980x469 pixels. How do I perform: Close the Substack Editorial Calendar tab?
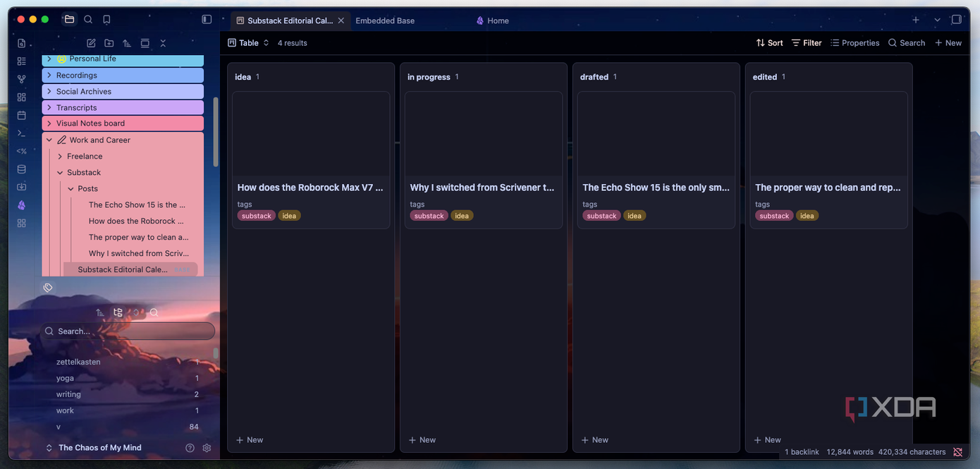pyautogui.click(x=341, y=20)
